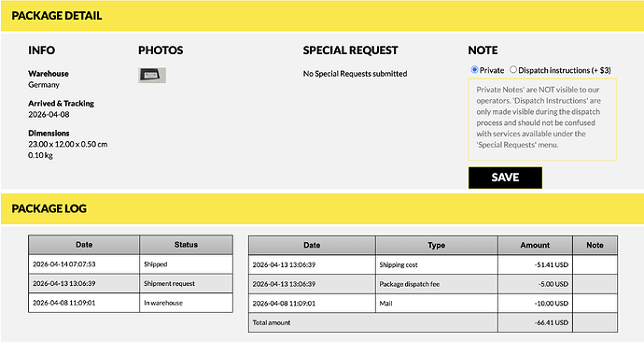This screenshot has height=342, width=644.
Task: Click the 2026-04-13 13:06:39 dispatch fee date
Action: click(x=284, y=284)
